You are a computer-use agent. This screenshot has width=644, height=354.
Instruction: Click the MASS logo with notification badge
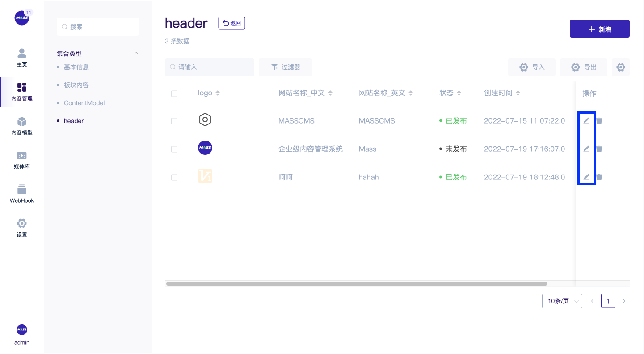coord(22,18)
